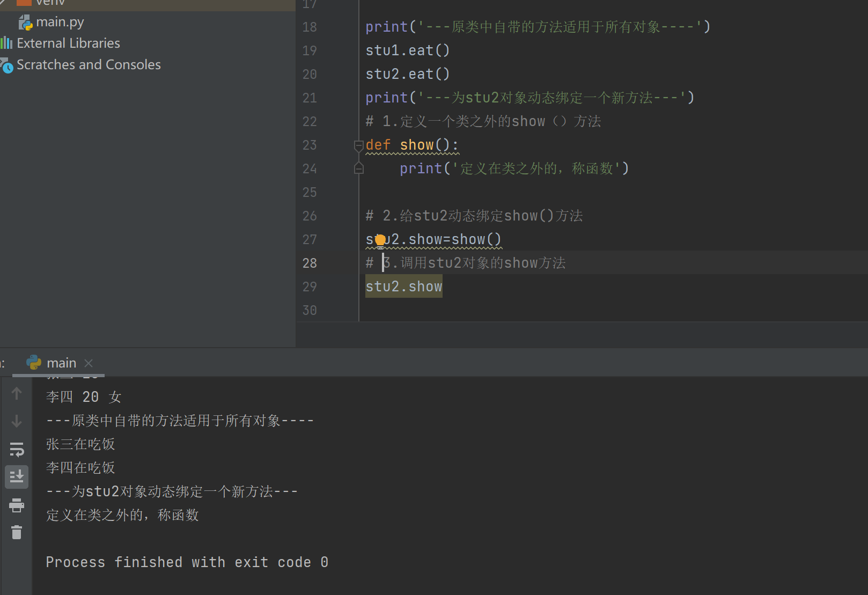
Task: Click the '定义在类之外的，称函数' console output line
Action: click(122, 515)
